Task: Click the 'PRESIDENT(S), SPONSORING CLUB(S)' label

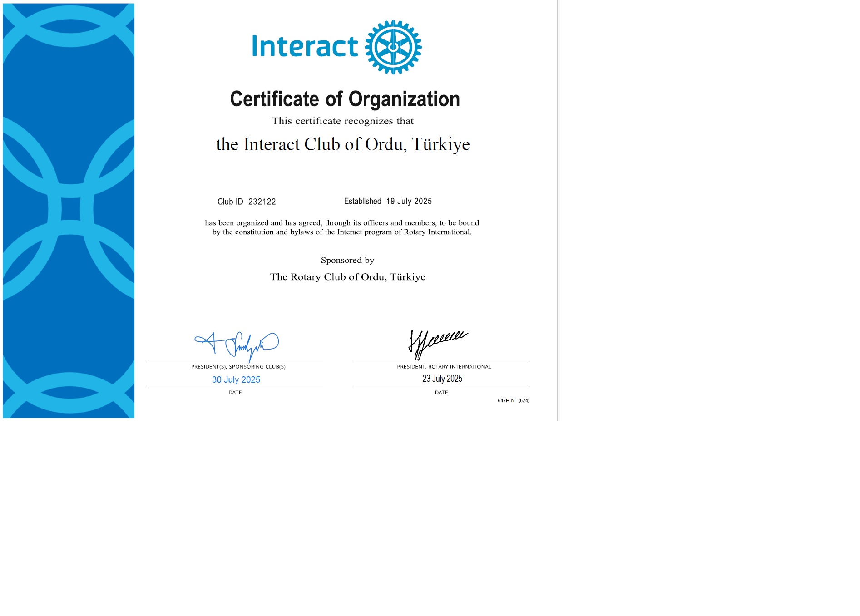Action: coord(238,367)
